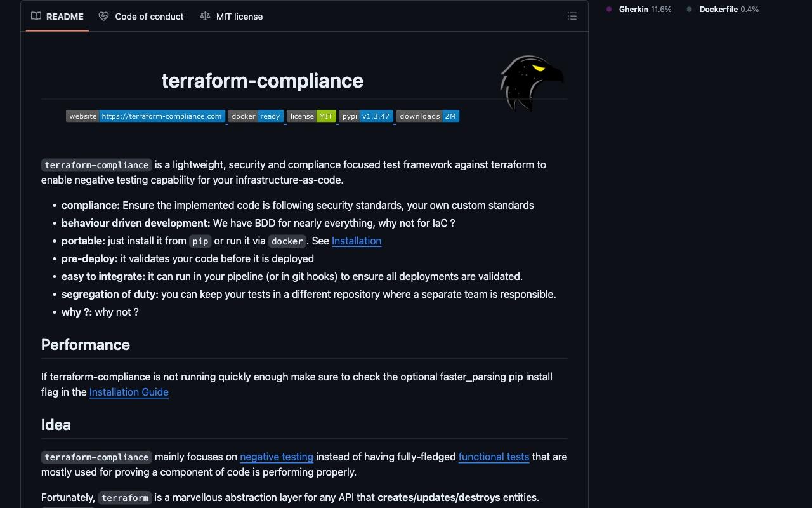Screen dimensions: 812x508
Task: Click the terraform-compliance title heading
Action: pyautogui.click(x=262, y=81)
